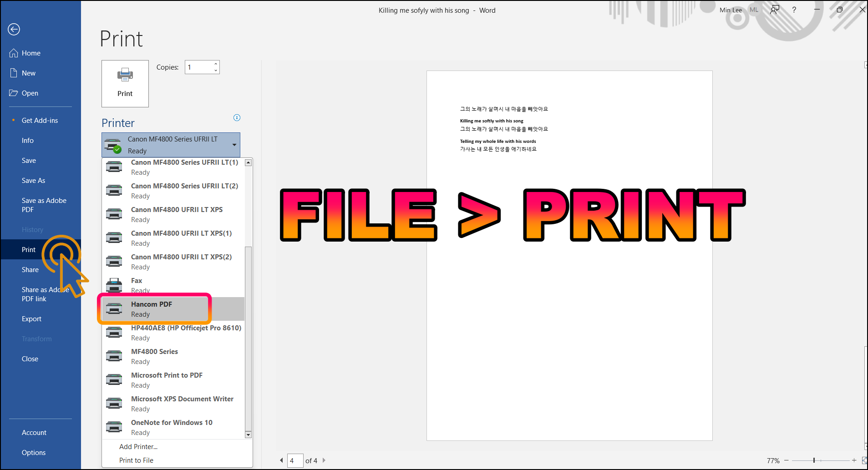Viewport: 868px width, 470px height.
Task: Click the Open folder icon in the sidebar
Action: [x=14, y=93]
